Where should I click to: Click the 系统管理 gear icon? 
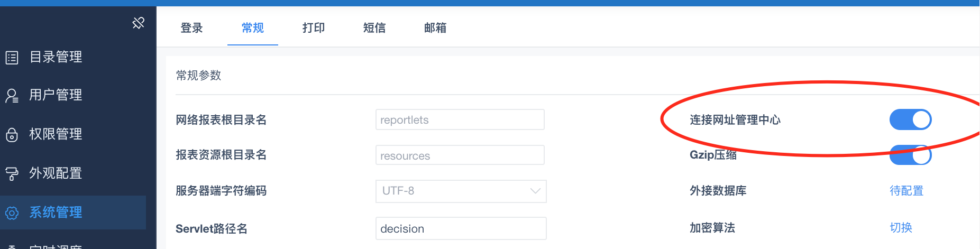pos(12,213)
